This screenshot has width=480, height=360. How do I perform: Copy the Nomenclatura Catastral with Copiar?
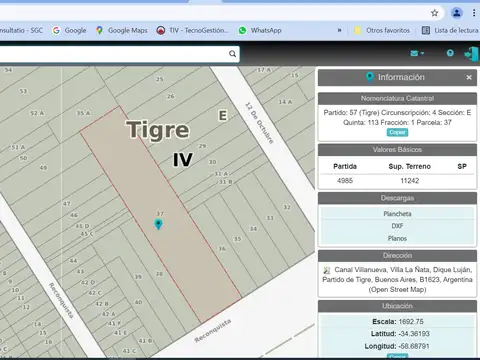point(397,132)
